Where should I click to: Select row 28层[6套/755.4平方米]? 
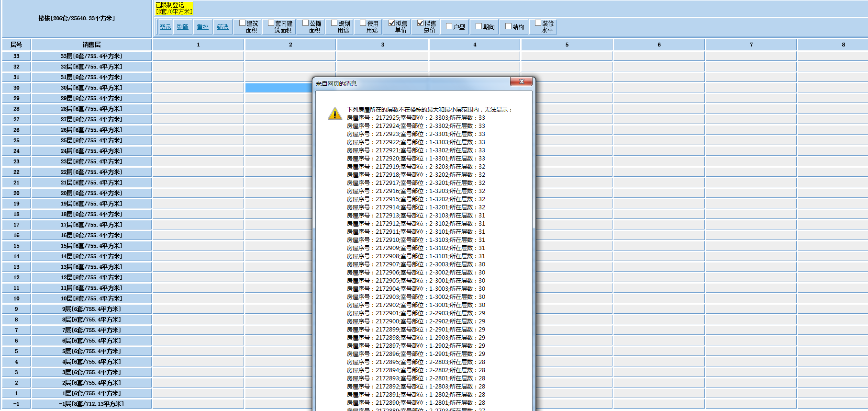click(x=91, y=109)
